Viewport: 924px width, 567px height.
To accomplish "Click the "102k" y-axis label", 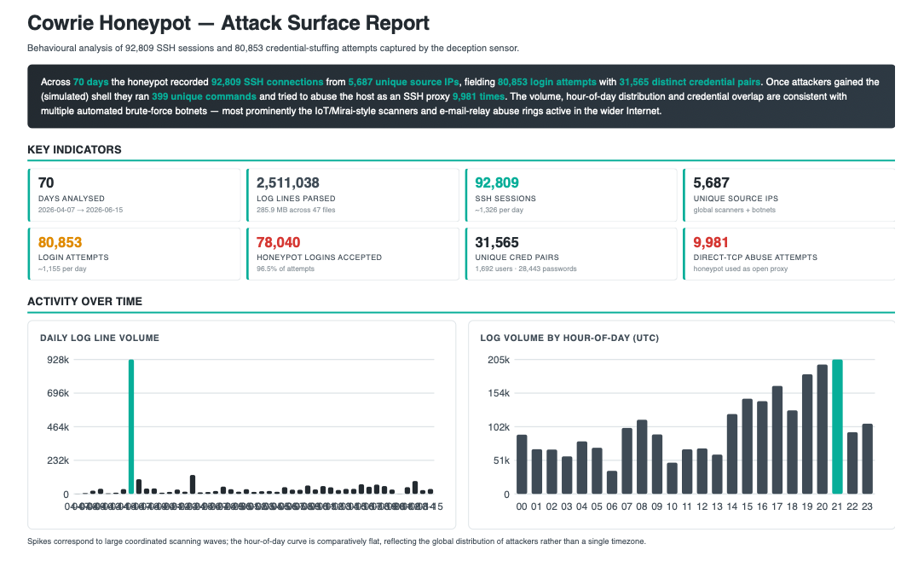I will click(499, 427).
